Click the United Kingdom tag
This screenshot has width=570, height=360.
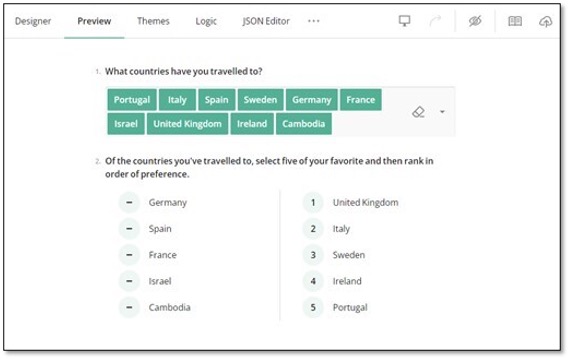pyautogui.click(x=187, y=124)
